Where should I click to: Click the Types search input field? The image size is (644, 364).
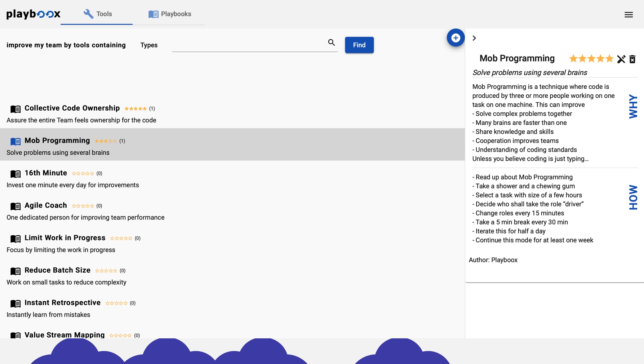(249, 45)
